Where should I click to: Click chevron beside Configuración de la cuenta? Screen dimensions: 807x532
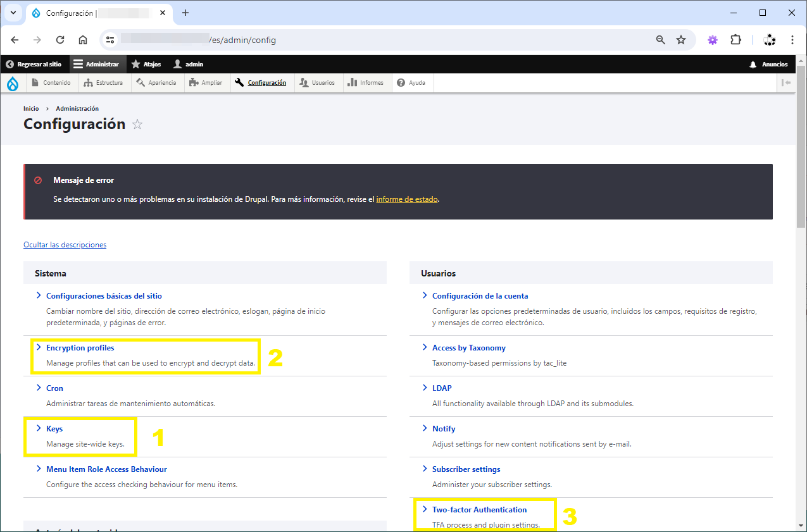click(x=425, y=295)
